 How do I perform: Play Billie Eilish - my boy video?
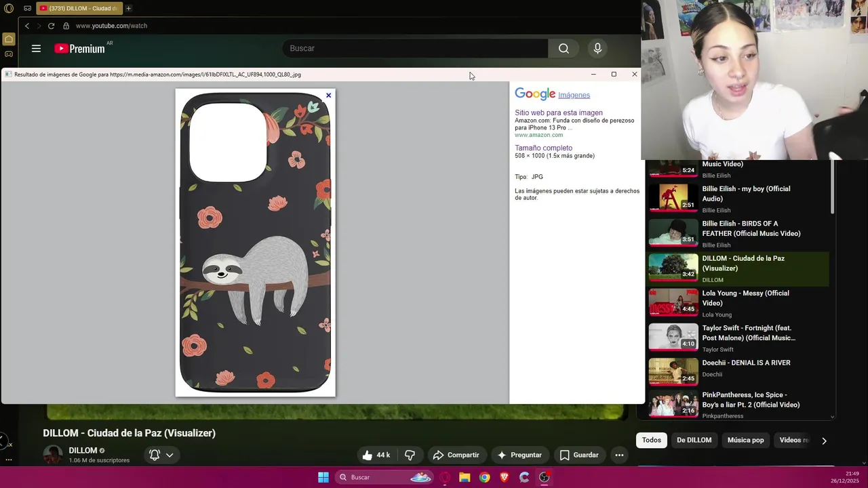point(673,198)
